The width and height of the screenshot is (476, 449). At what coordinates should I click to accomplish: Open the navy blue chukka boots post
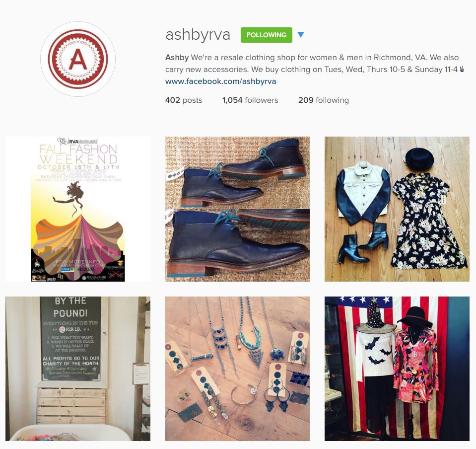coord(237,209)
